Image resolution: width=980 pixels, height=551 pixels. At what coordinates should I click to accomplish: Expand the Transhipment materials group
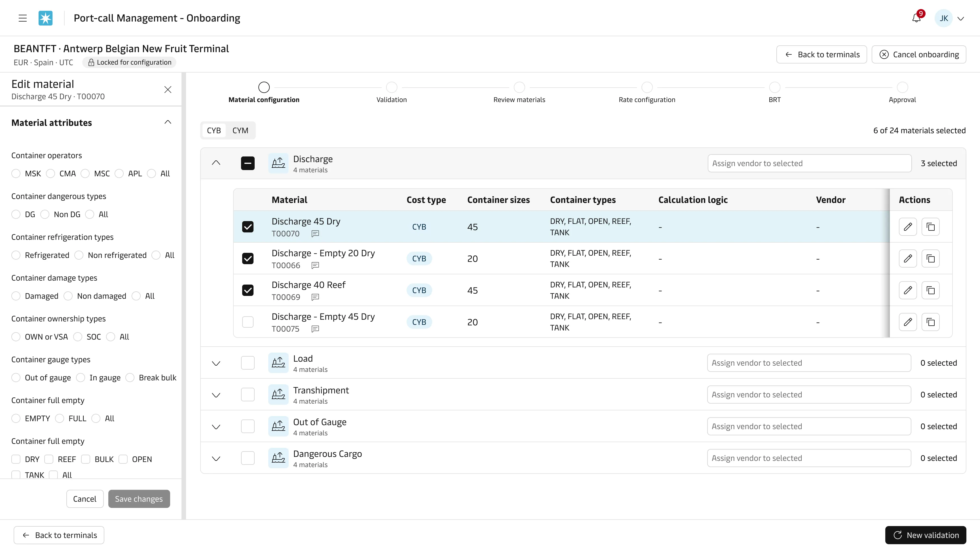pyautogui.click(x=216, y=395)
